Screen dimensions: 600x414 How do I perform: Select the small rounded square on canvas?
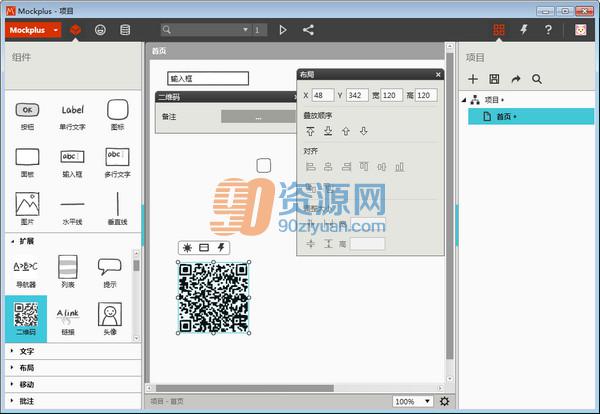pyautogui.click(x=264, y=166)
